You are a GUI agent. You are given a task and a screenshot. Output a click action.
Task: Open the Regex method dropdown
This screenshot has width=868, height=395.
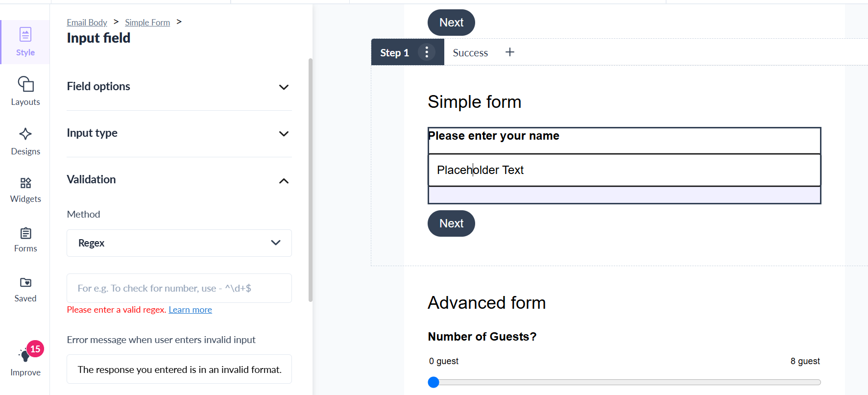click(179, 243)
